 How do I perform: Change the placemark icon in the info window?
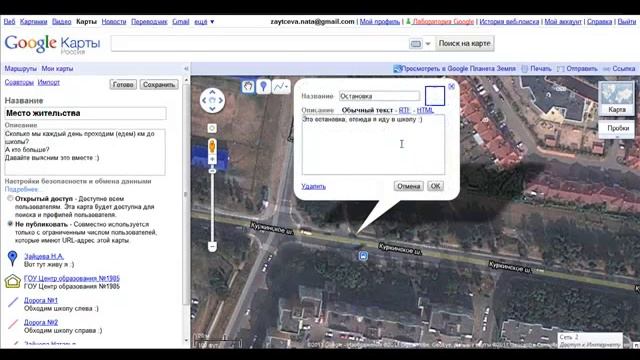click(x=435, y=96)
